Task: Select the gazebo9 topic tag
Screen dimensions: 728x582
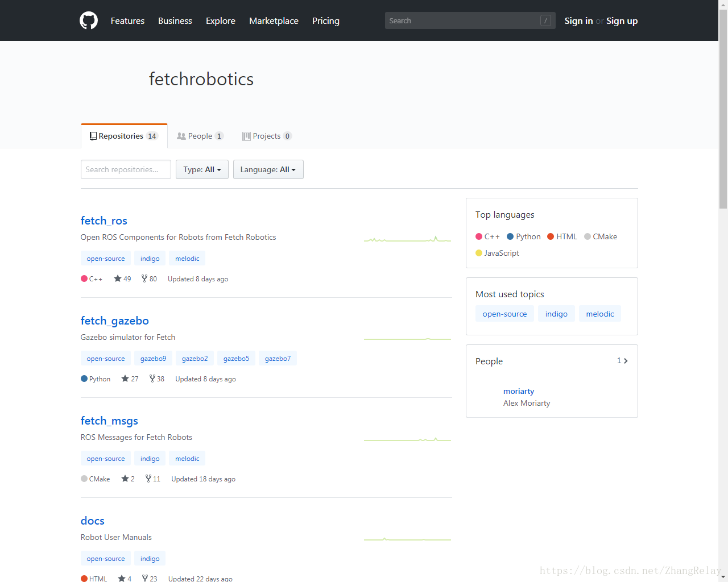Action: click(x=154, y=358)
